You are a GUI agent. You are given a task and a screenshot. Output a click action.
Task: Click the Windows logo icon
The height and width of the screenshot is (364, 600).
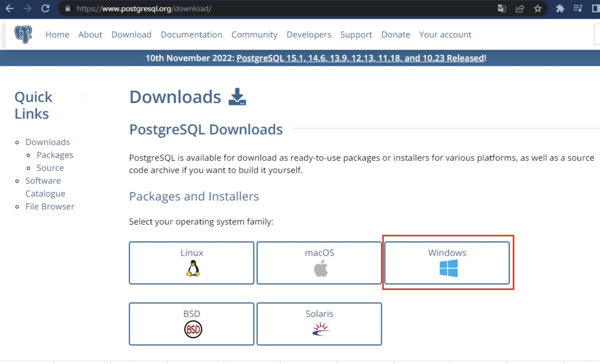click(x=448, y=268)
